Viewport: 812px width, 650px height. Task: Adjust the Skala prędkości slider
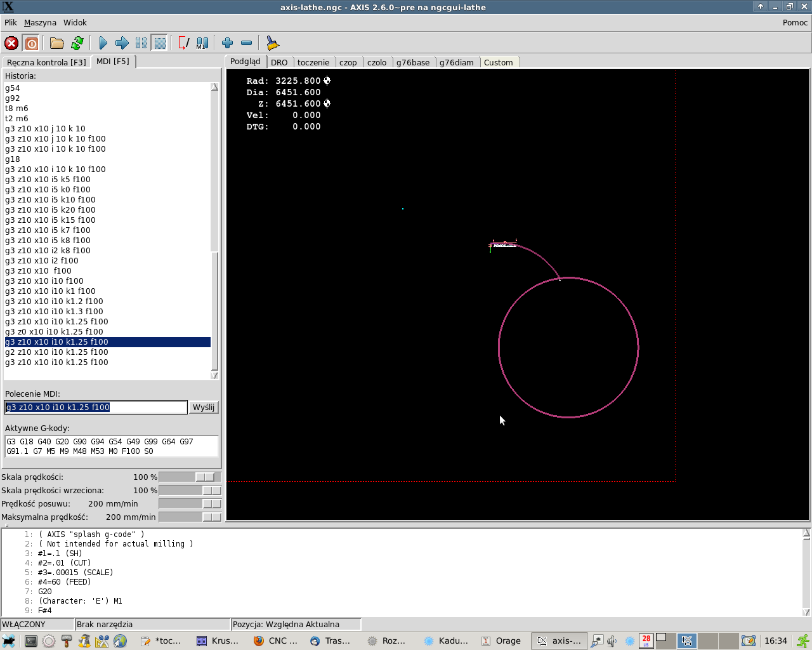[x=190, y=477]
